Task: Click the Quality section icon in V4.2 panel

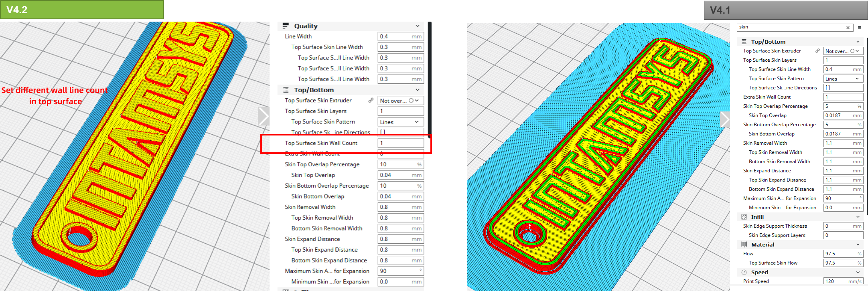Action: point(286,26)
